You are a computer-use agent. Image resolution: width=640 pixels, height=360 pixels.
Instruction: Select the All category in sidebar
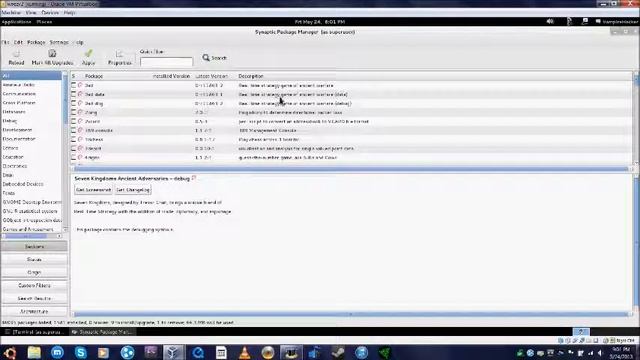(x=31, y=76)
